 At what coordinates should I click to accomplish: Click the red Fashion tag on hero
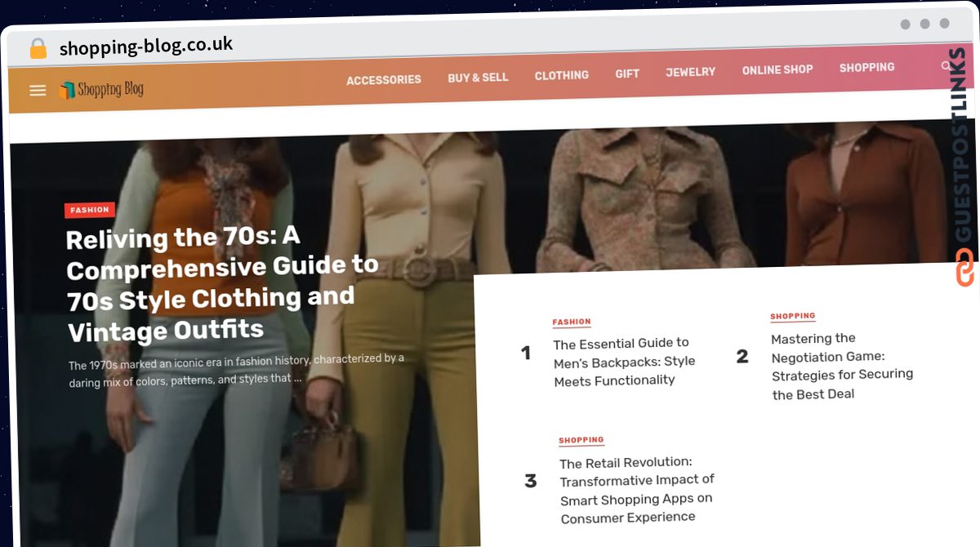click(90, 210)
